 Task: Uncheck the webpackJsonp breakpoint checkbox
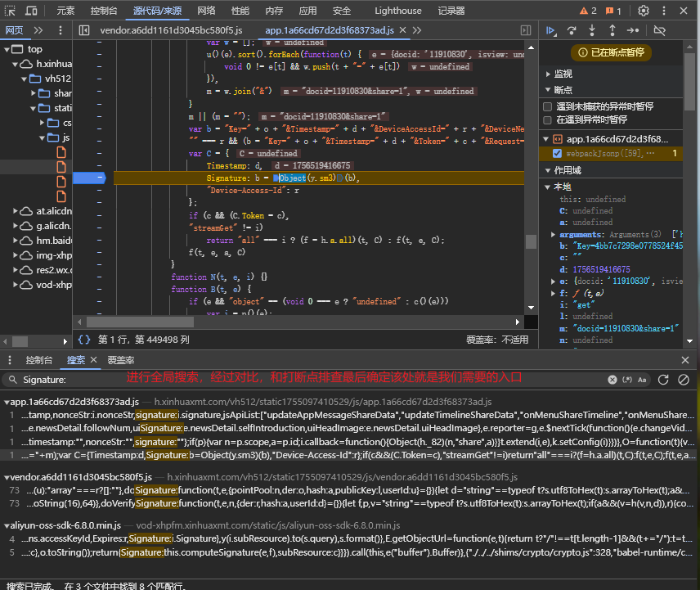click(557, 153)
